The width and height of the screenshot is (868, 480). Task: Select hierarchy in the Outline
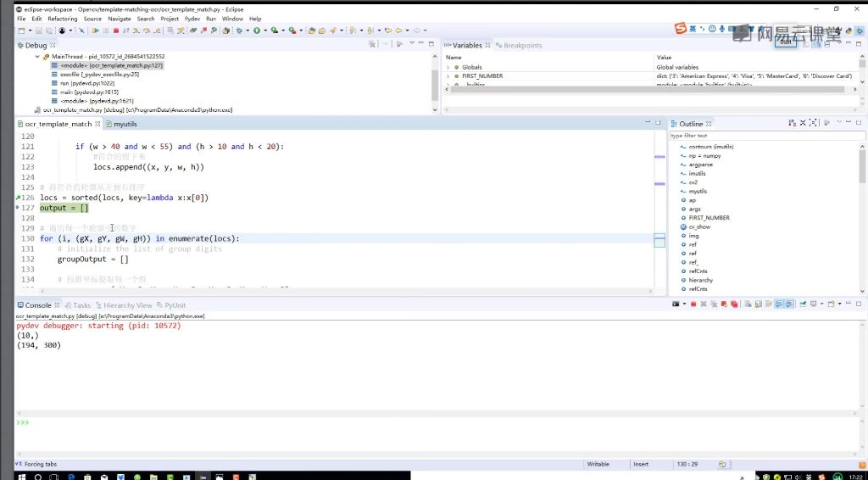700,280
